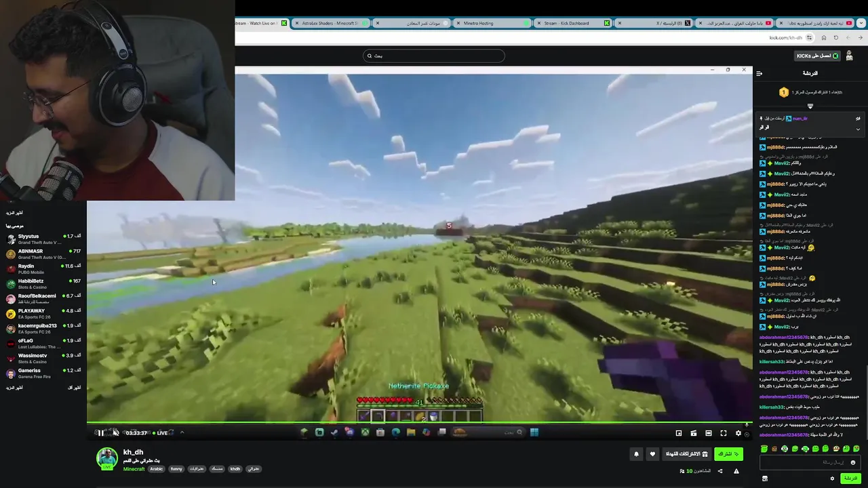Open gift subscriptions button
868x488 pixels.
click(x=686, y=454)
